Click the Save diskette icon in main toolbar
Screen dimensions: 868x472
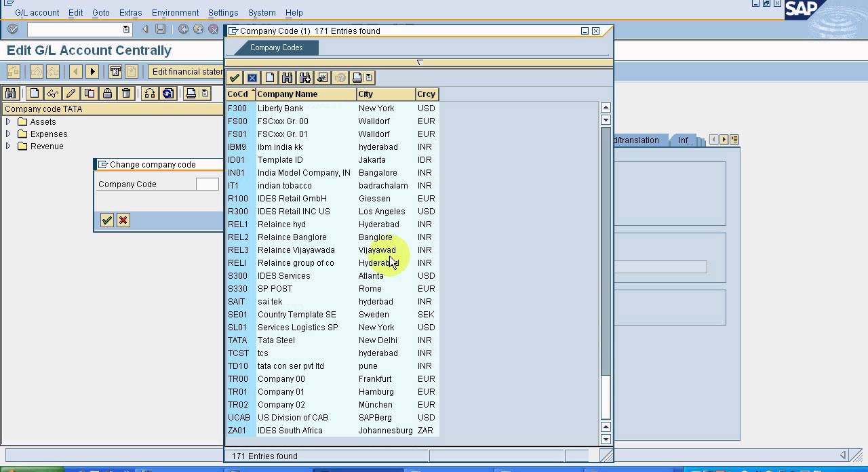(x=160, y=29)
